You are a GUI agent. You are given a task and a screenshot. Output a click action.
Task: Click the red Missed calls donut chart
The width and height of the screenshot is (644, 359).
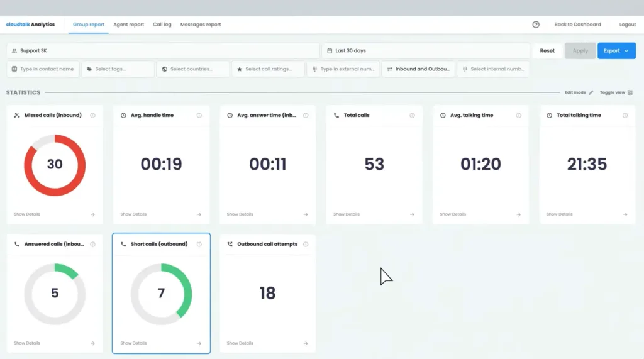tap(55, 165)
